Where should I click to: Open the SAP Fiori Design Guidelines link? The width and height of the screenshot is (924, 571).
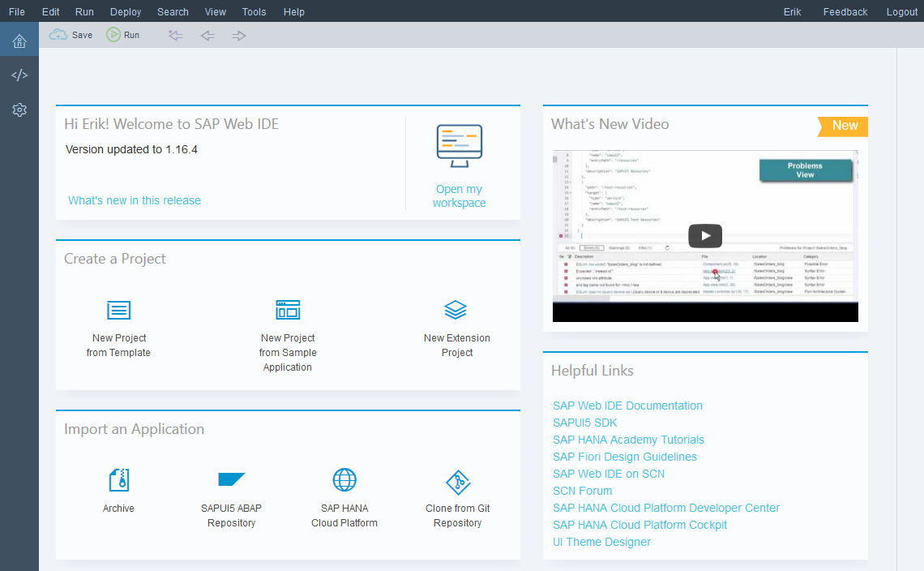(625, 457)
